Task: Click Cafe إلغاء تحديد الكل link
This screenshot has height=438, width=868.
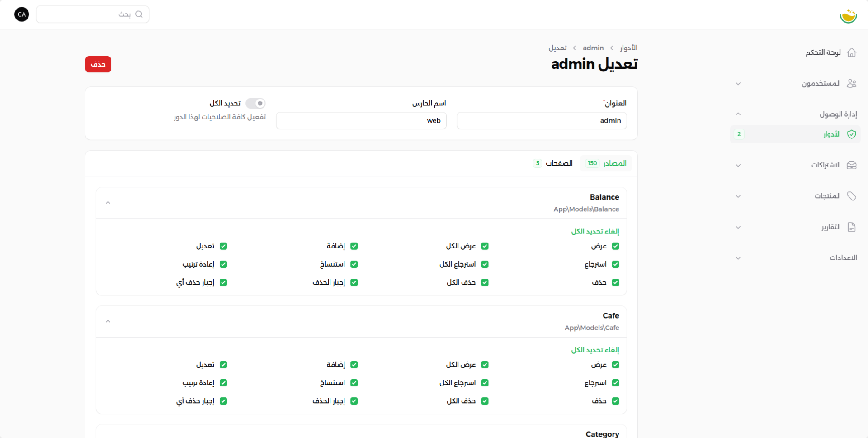Action: pos(595,350)
